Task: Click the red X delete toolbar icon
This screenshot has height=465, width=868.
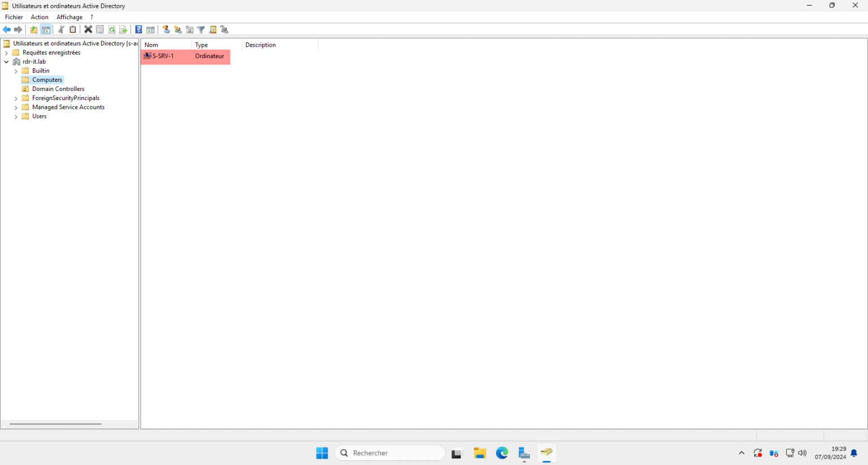Action: (88, 29)
